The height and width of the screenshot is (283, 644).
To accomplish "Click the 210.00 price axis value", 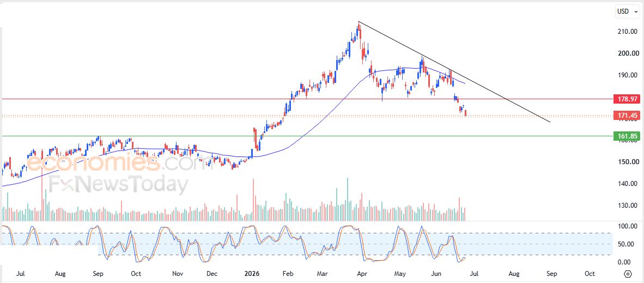I will [x=628, y=32].
